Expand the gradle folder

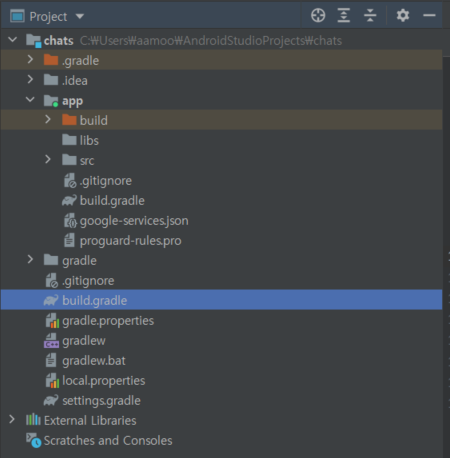(30, 259)
